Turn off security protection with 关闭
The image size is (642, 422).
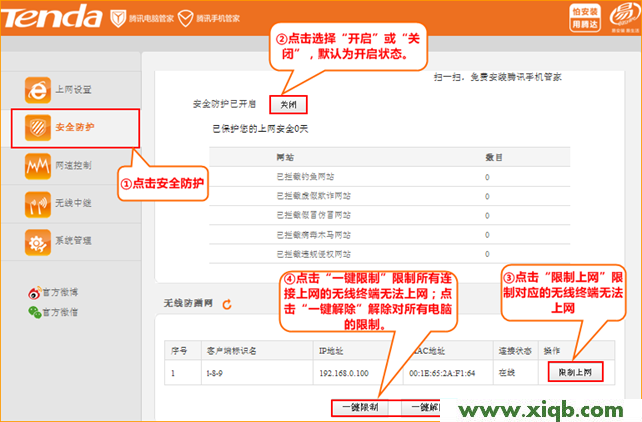click(x=288, y=104)
